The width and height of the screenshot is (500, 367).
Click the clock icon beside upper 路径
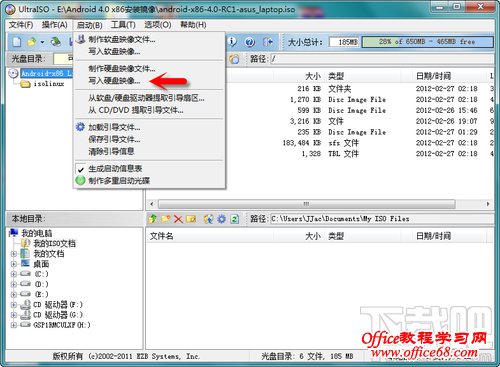click(x=234, y=59)
